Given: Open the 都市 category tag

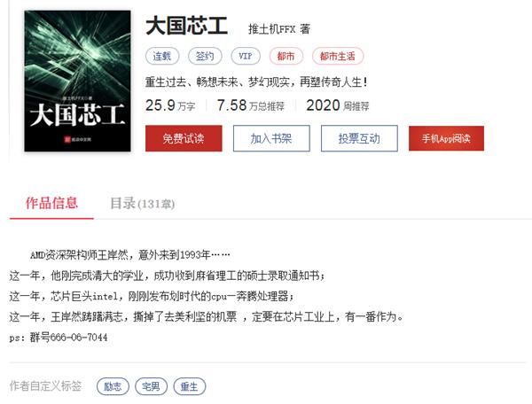Looking at the screenshot, I should click(286, 56).
